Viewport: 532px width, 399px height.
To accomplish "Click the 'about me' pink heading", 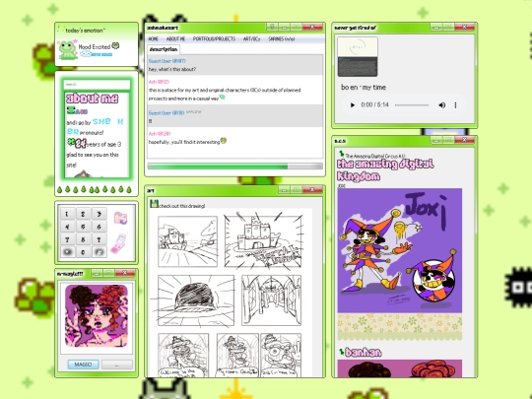I will click(92, 99).
